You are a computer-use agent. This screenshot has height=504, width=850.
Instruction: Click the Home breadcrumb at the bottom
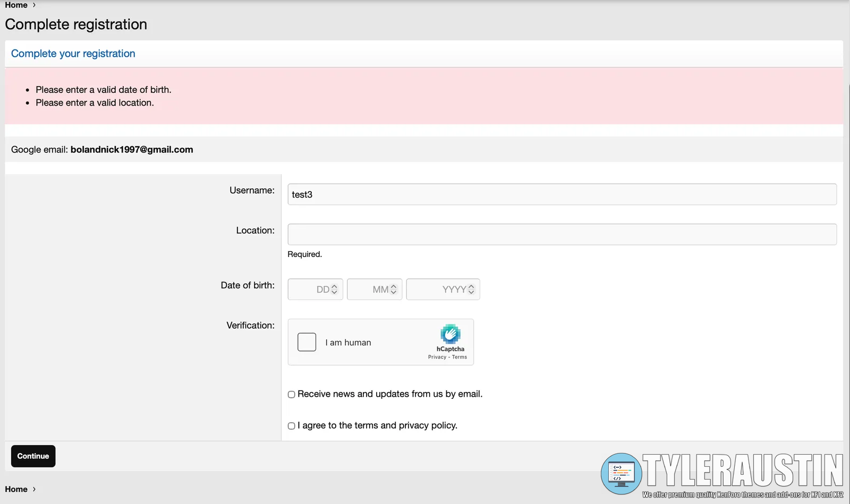click(x=16, y=489)
